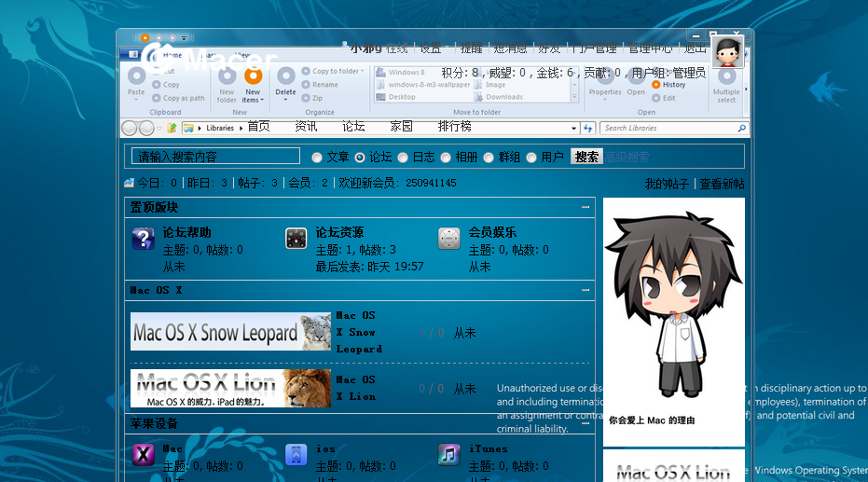This screenshot has width=868, height=482.
Task: Open the 首页 navigation tab
Action: coord(258,127)
